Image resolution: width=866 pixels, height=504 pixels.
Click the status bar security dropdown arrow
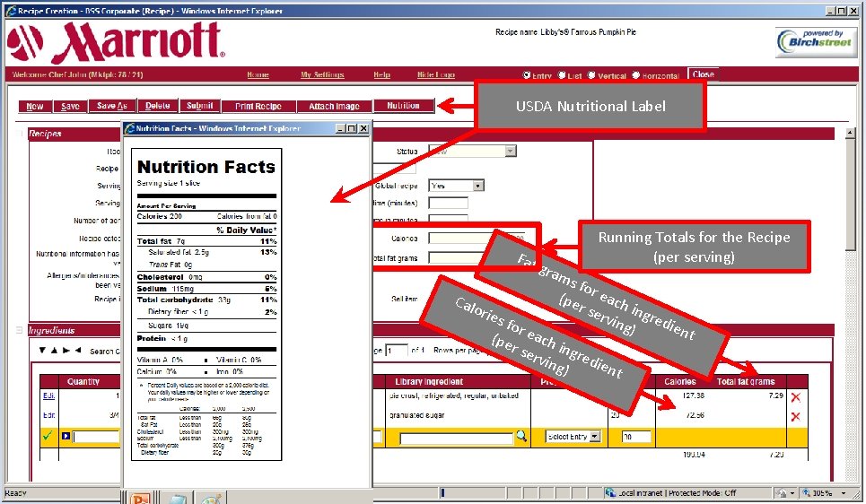792,493
